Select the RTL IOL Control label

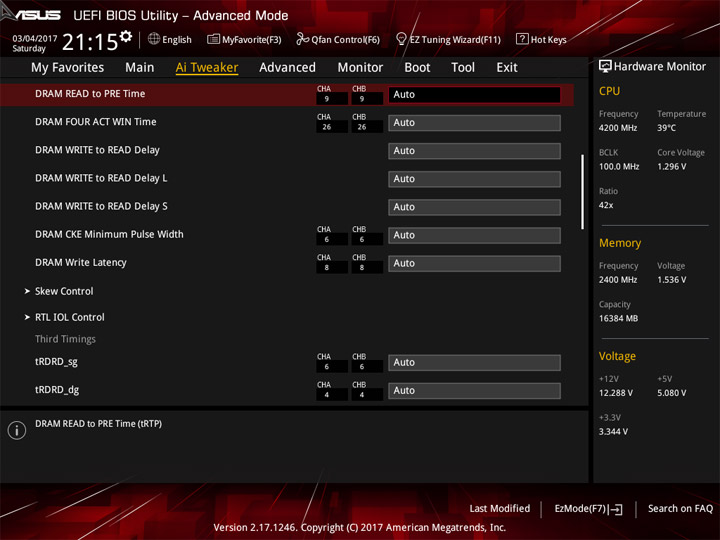point(70,317)
